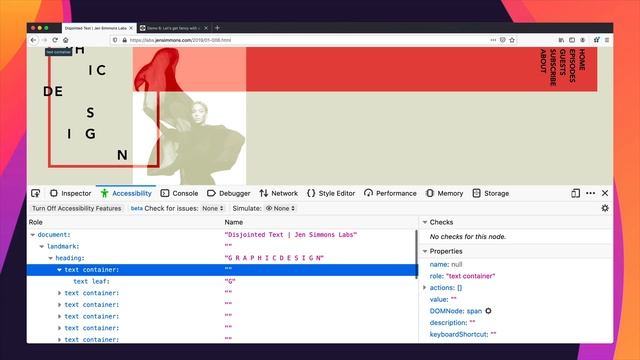640x360 pixels.
Task: Click the EPISODES link on the page
Action: 572,66
